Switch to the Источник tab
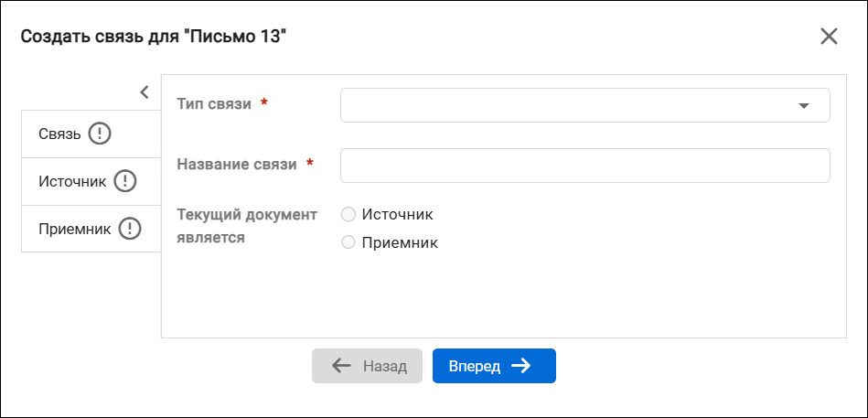 91,181
